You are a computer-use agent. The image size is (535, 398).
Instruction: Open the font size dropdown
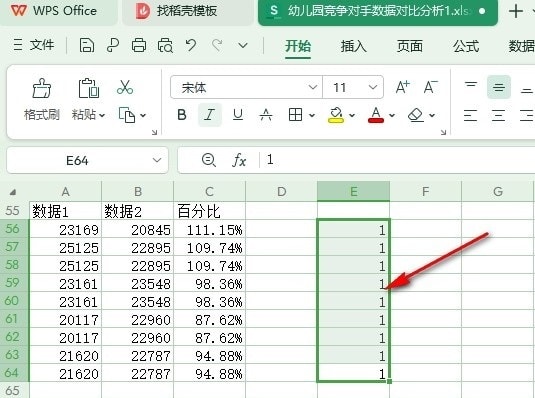tap(373, 87)
